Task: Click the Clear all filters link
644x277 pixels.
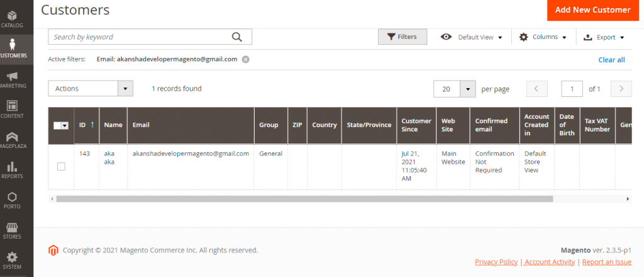Action: click(611, 60)
